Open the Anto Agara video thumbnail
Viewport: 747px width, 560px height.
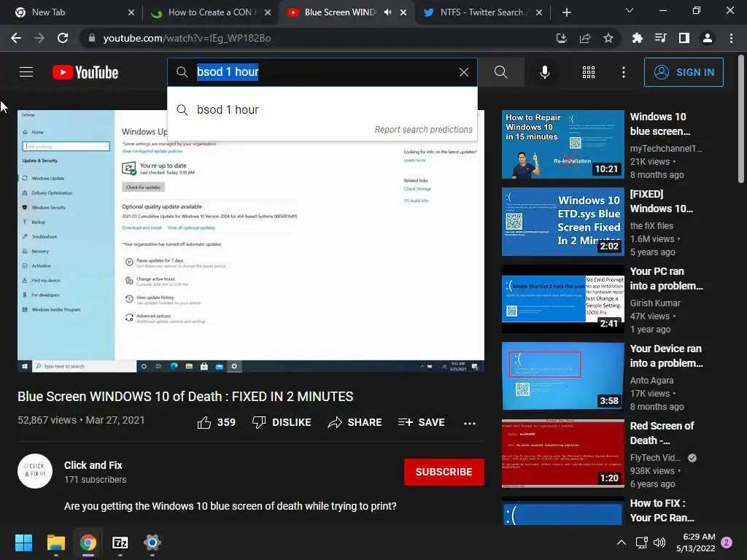pyautogui.click(x=562, y=376)
